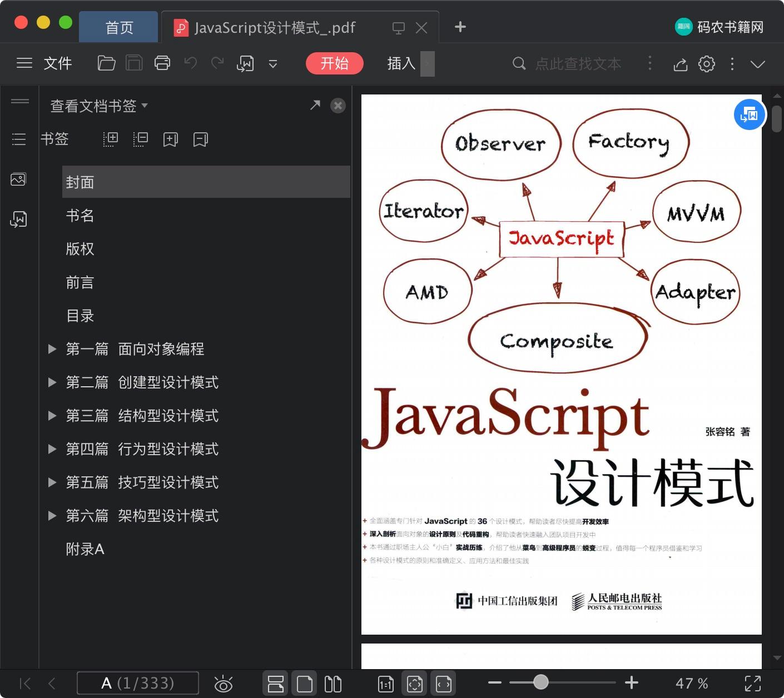This screenshot has height=698, width=784.
Task: Select the 开始 ribbon tab
Action: pos(335,63)
